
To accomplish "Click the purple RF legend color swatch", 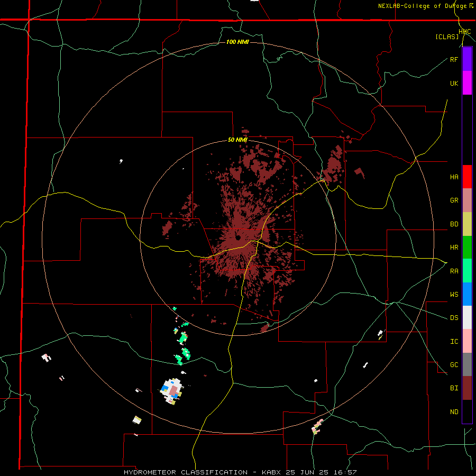I will [467, 59].
